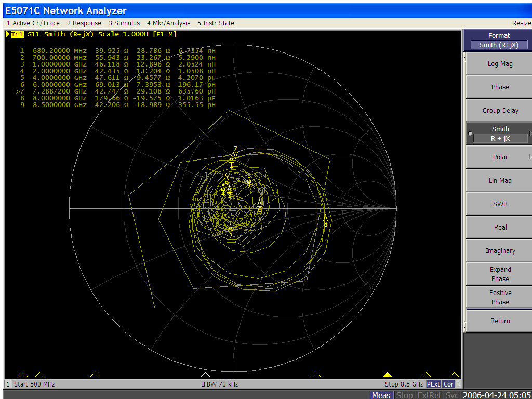Viewport: 532px width, 399px height.
Task: Expand the Polar format submenu
Action: coord(500,157)
